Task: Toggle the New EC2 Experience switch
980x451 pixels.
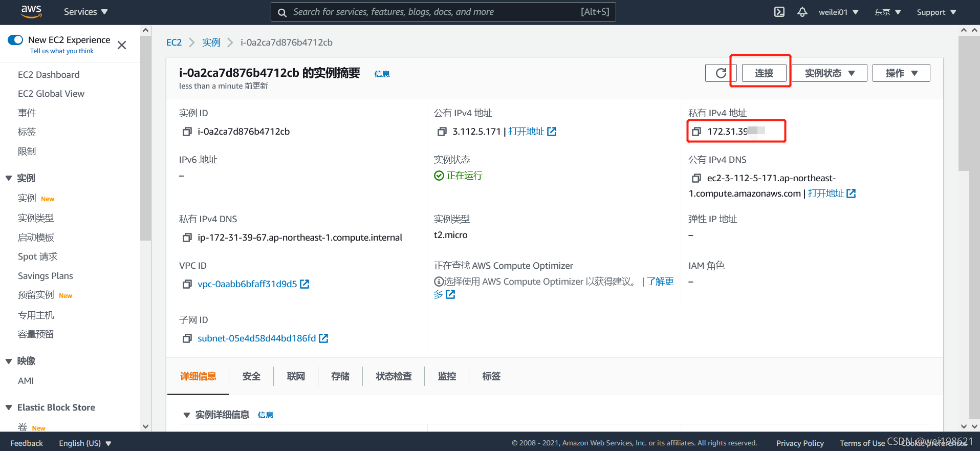Action: coord(15,40)
